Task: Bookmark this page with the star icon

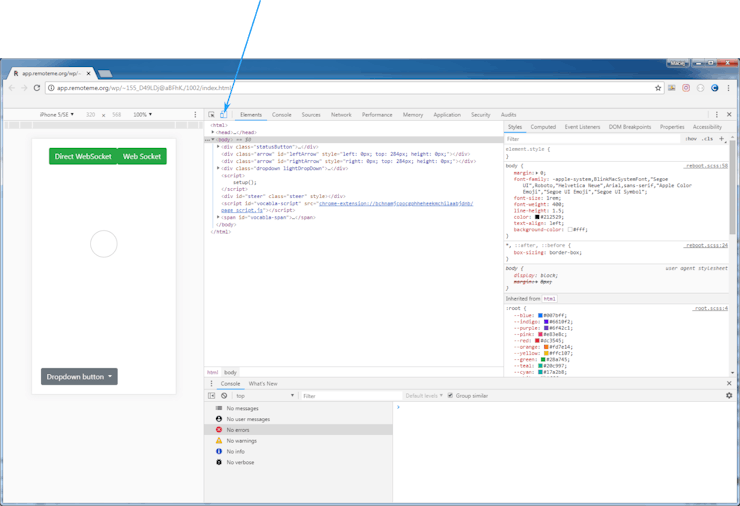Action: [658, 88]
